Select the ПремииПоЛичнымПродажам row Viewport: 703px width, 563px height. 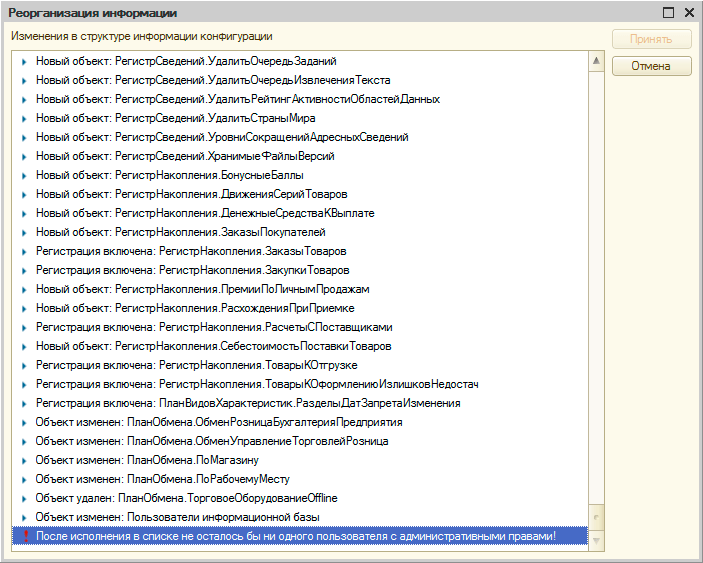click(209, 290)
